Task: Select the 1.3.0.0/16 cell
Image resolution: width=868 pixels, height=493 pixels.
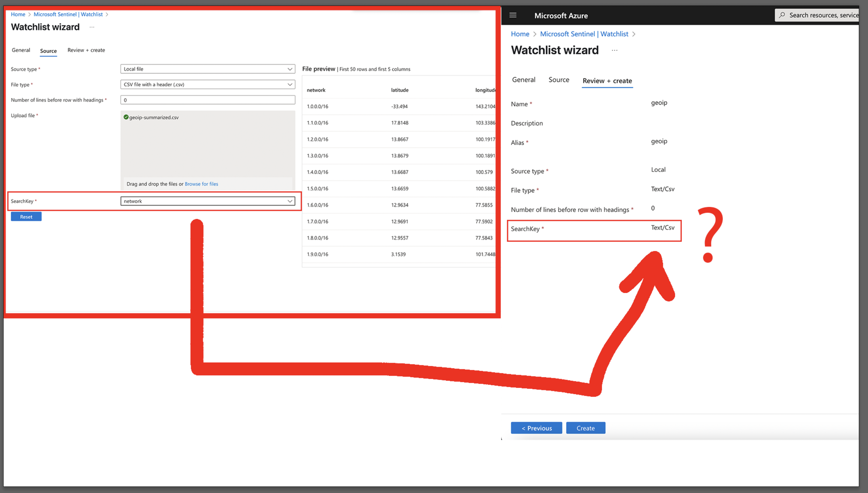Action: point(317,156)
